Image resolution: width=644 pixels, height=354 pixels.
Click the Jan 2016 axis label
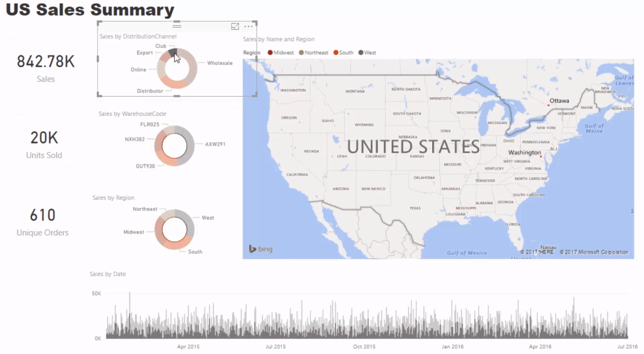(452, 346)
